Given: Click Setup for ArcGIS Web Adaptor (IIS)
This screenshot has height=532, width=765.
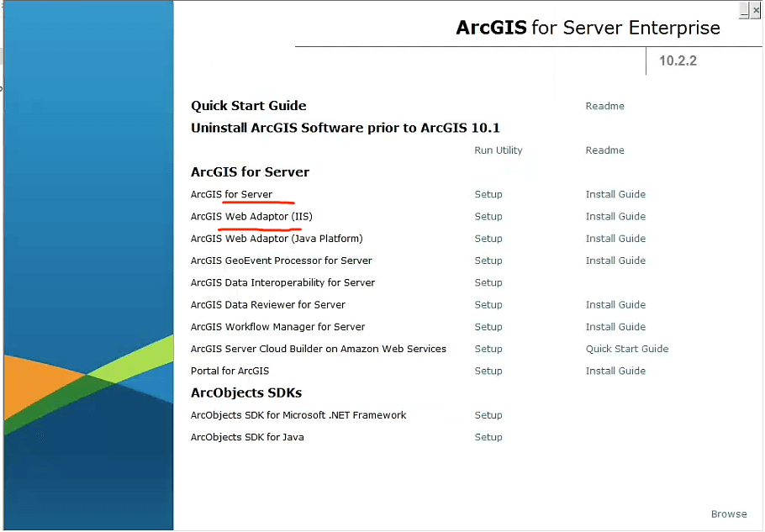Looking at the screenshot, I should tap(488, 217).
